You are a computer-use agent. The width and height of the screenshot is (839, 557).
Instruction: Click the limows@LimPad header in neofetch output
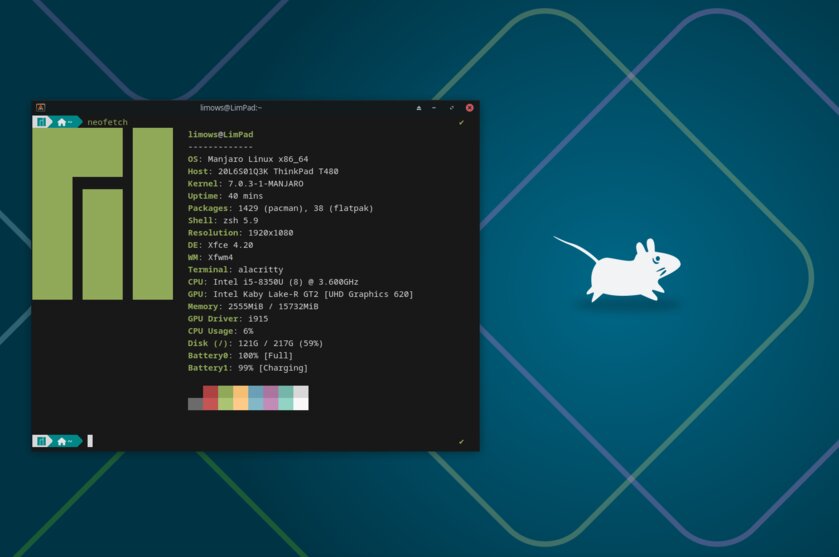220,134
